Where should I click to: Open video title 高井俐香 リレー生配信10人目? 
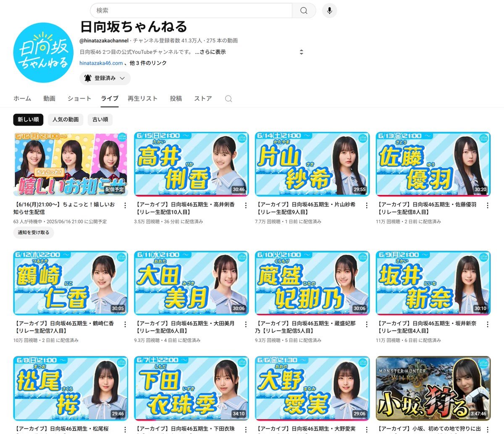tap(184, 208)
